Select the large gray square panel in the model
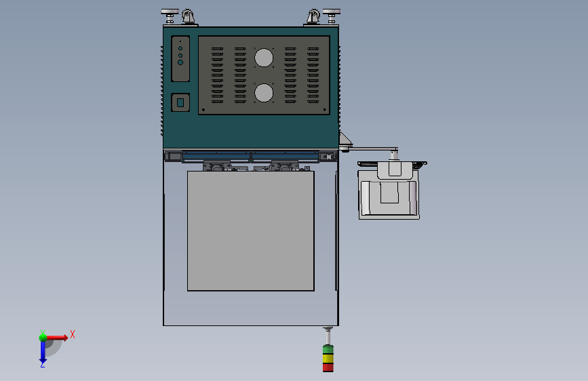The height and width of the screenshot is (381, 588). [x=251, y=230]
